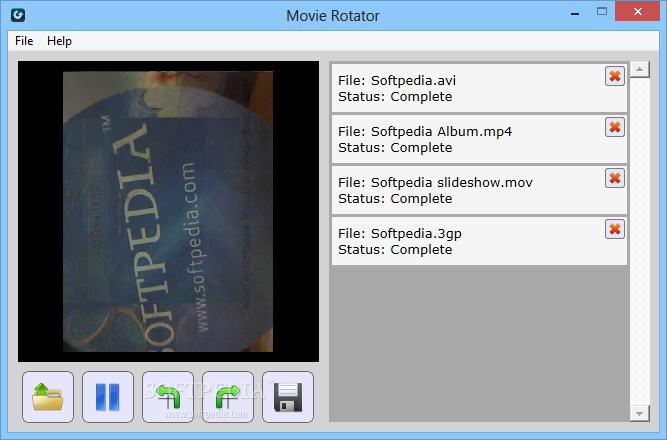Open a video file with folder icon
Image resolution: width=667 pixels, height=440 pixels.
tap(48, 397)
